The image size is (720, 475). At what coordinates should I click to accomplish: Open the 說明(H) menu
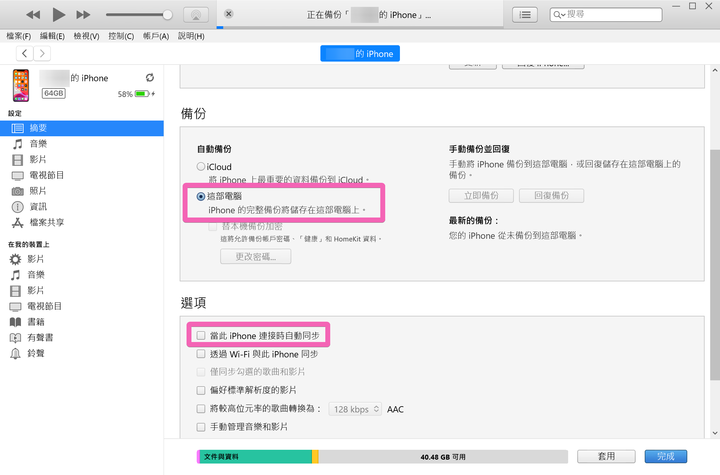tap(191, 36)
